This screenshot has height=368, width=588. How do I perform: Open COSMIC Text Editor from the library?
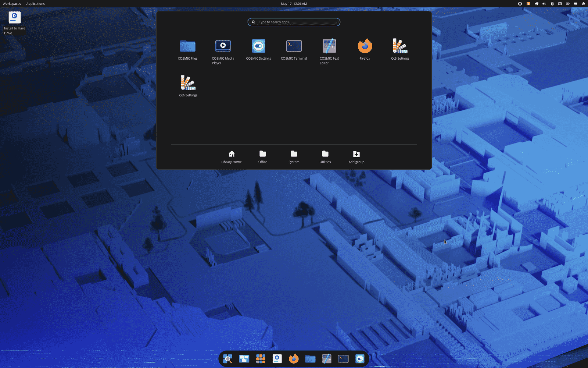click(x=329, y=52)
